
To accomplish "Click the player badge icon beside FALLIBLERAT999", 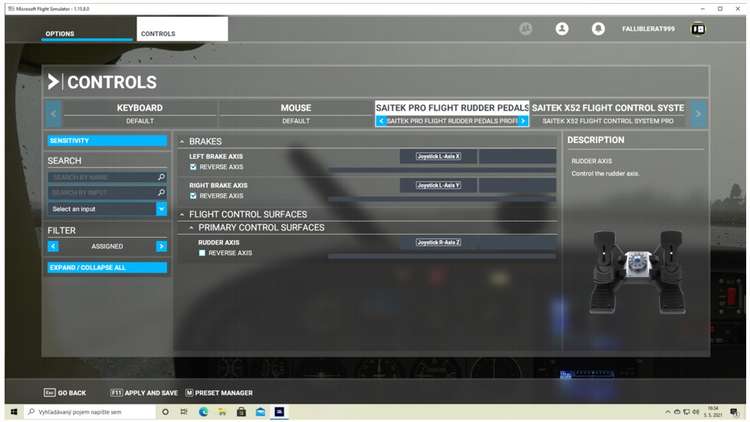I will [x=697, y=29].
